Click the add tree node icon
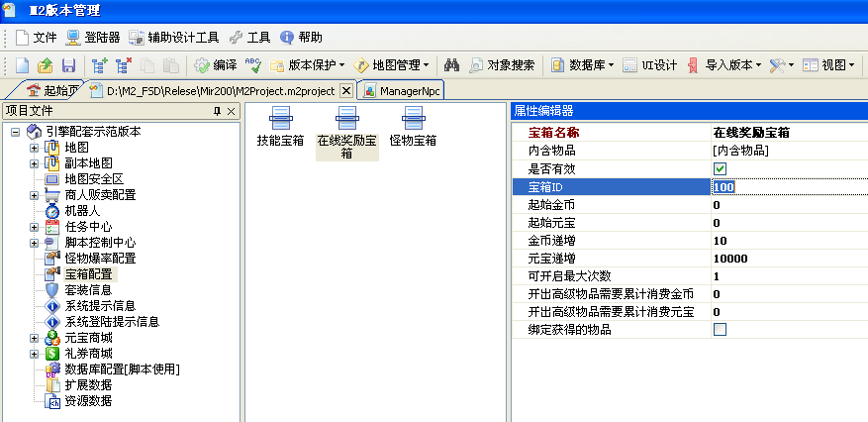The image size is (868, 422). pyautogui.click(x=100, y=65)
